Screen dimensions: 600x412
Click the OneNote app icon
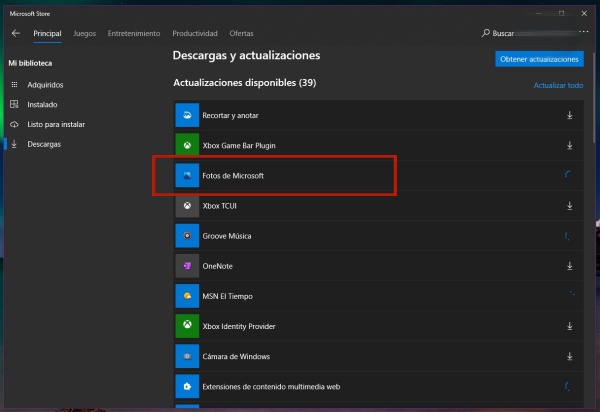187,266
